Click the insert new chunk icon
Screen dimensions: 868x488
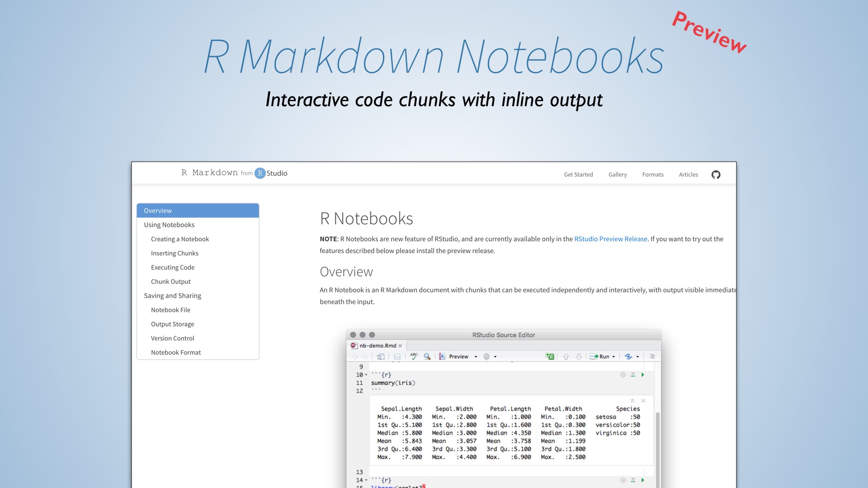tap(550, 357)
